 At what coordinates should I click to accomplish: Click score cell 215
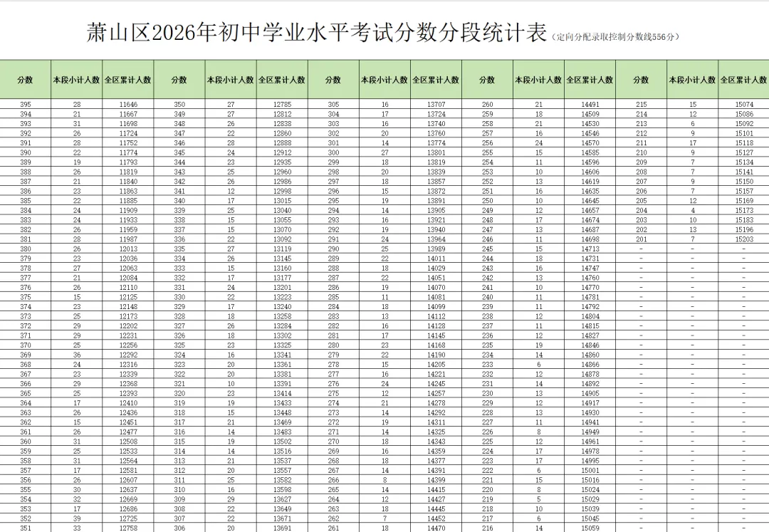tap(642, 105)
